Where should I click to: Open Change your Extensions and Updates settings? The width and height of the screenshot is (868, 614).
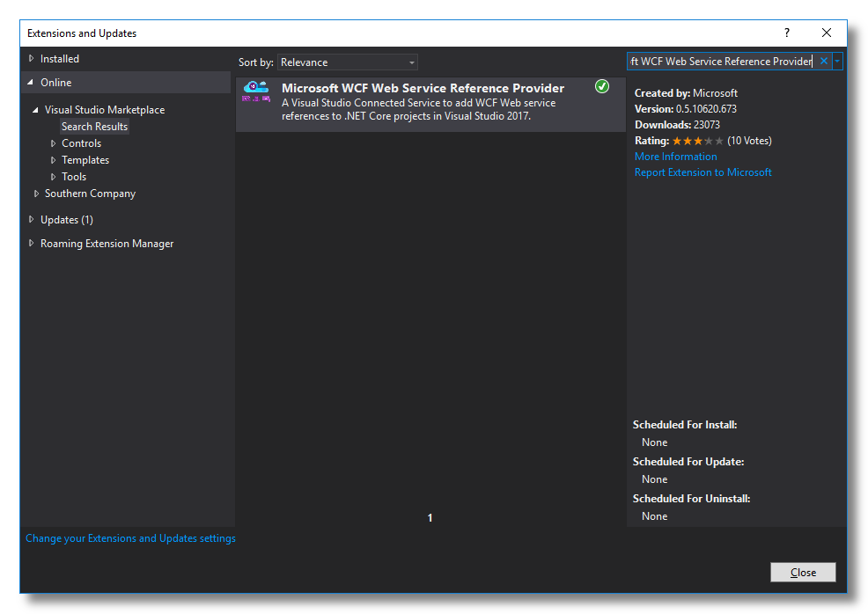[130, 538]
